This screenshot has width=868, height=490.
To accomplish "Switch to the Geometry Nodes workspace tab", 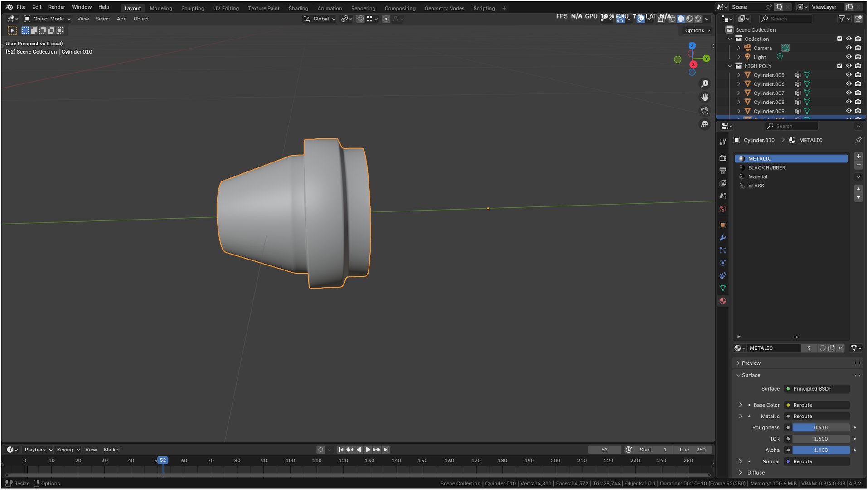I will [444, 8].
